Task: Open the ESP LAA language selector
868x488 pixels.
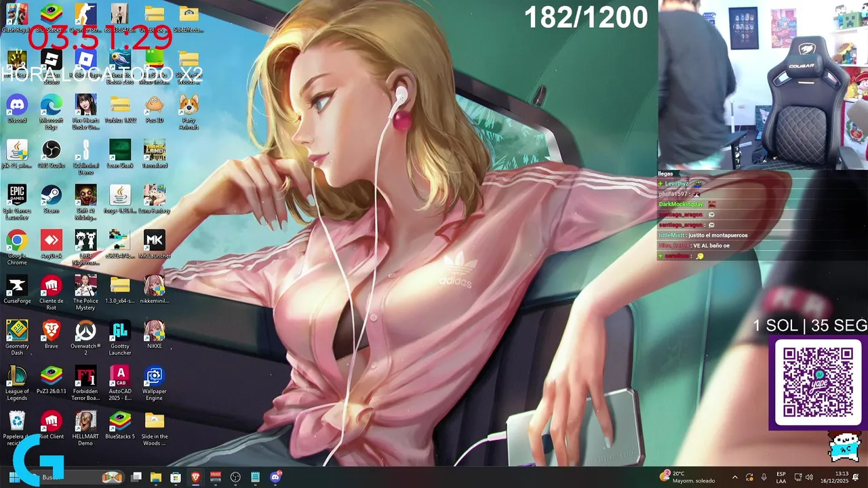Action: coord(781,477)
